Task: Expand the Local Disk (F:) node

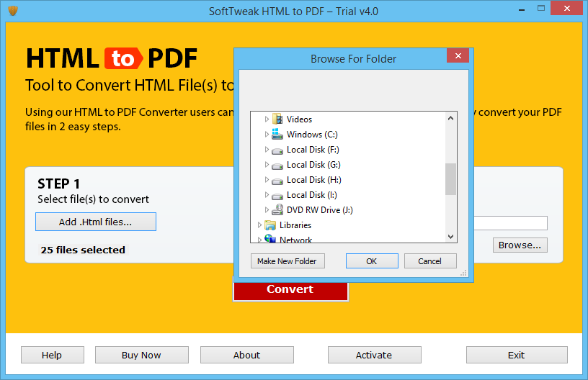Action: pos(267,150)
